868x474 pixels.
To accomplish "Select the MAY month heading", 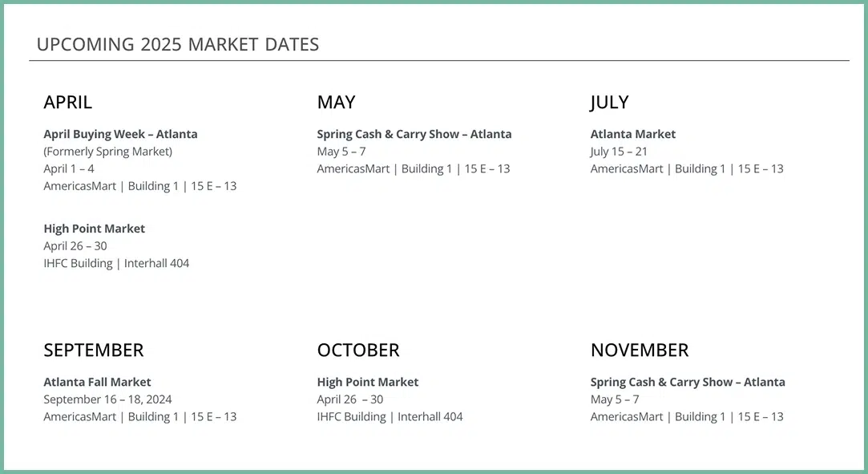I will tap(336, 103).
